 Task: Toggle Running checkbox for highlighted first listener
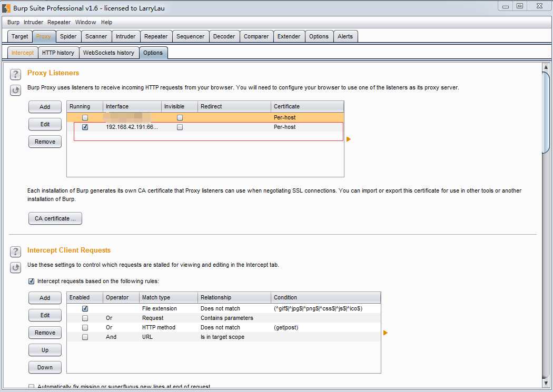85,118
